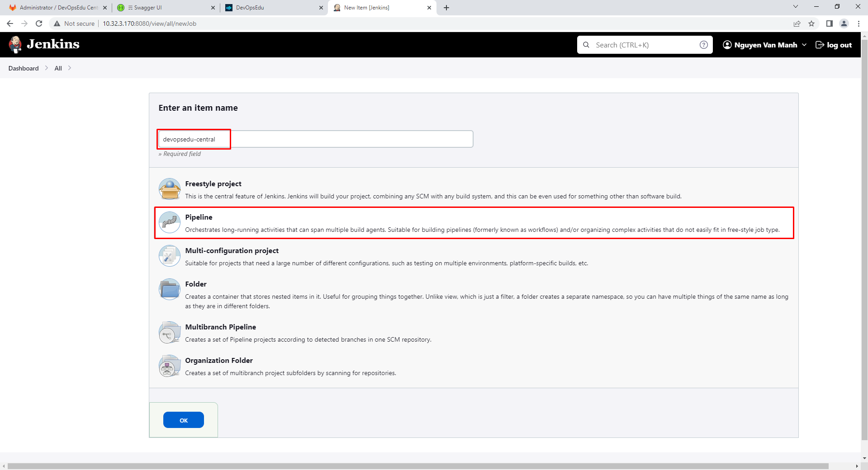Click the Folder item icon
Viewport: 868px width, 470px height.
[x=170, y=289]
